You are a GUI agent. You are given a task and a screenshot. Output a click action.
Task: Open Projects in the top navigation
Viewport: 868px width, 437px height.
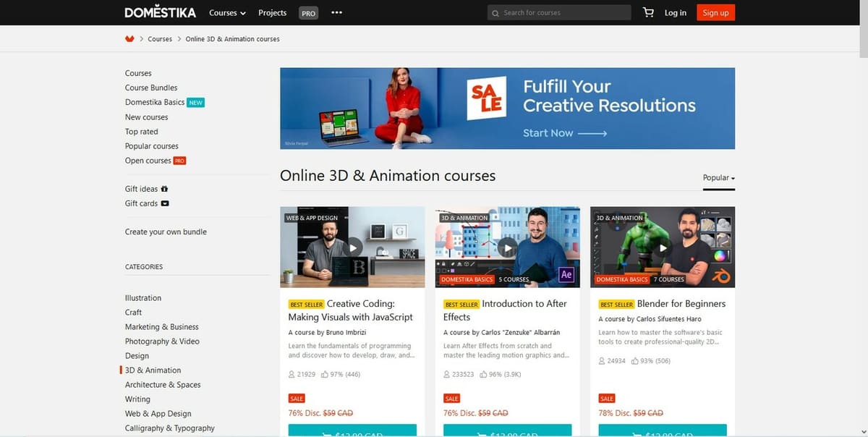click(x=272, y=13)
